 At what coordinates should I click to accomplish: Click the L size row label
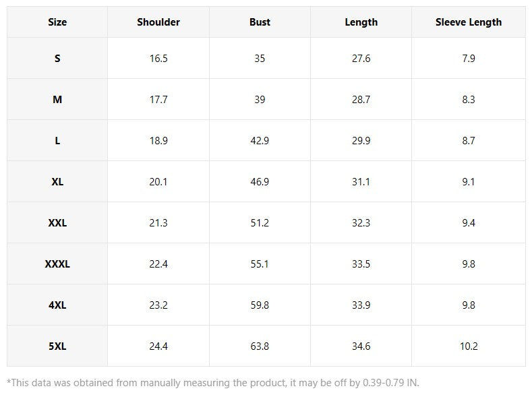[57, 140]
